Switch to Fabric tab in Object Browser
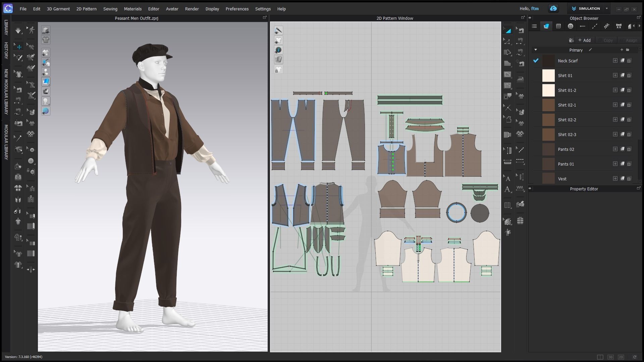This screenshot has height=362, width=644. pos(546,26)
